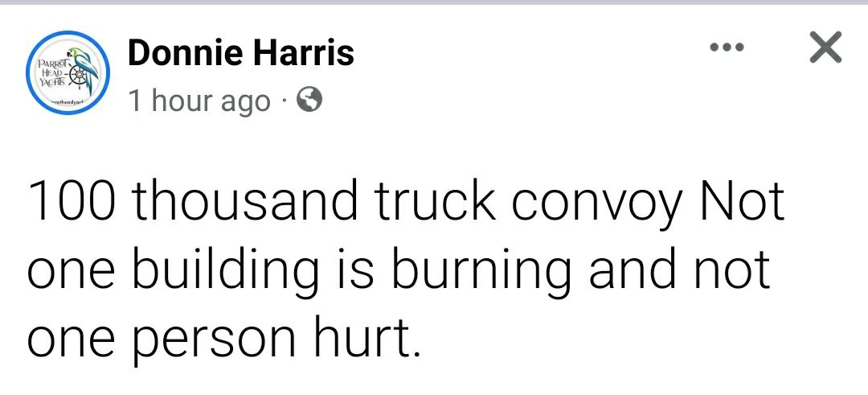The height and width of the screenshot is (395, 868).
Task: Open the three-dot post options menu
Action: tap(727, 47)
